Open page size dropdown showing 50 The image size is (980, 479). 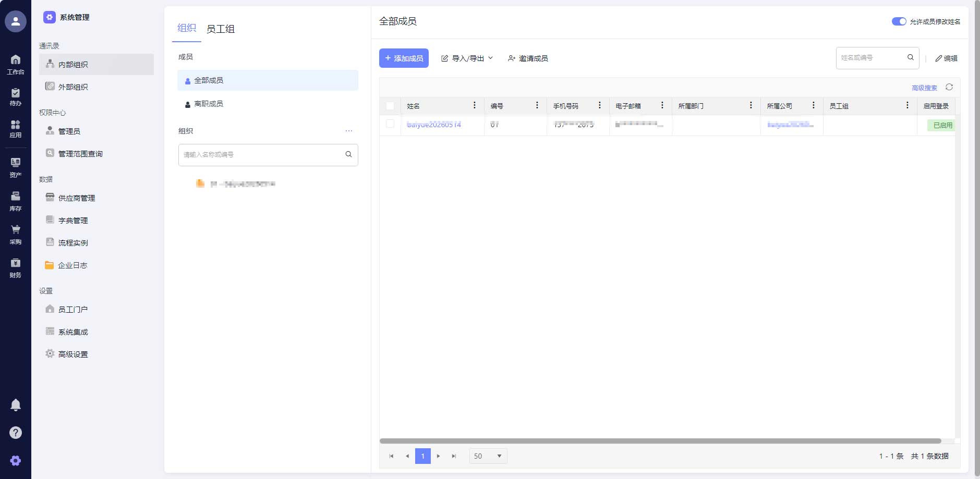pos(488,456)
